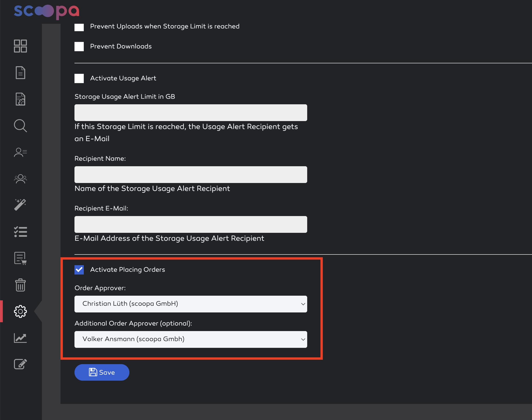This screenshot has height=420, width=532.
Task: Open the trash bin icon in sidebar
Action: (20, 285)
